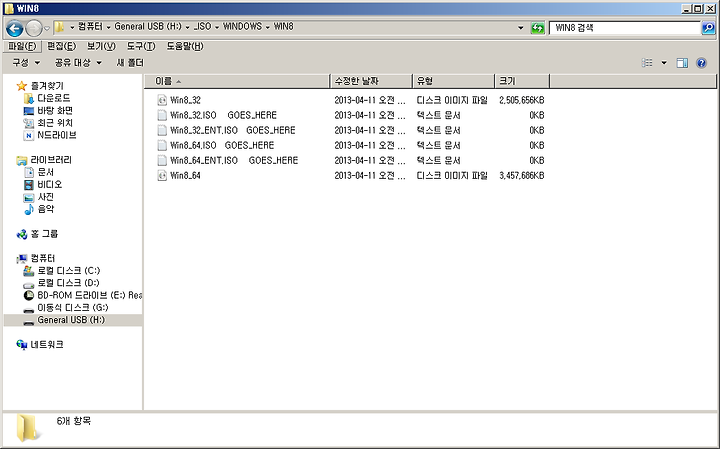Select the Win8_32 disk image icon
720x449 pixels.
pos(162,100)
